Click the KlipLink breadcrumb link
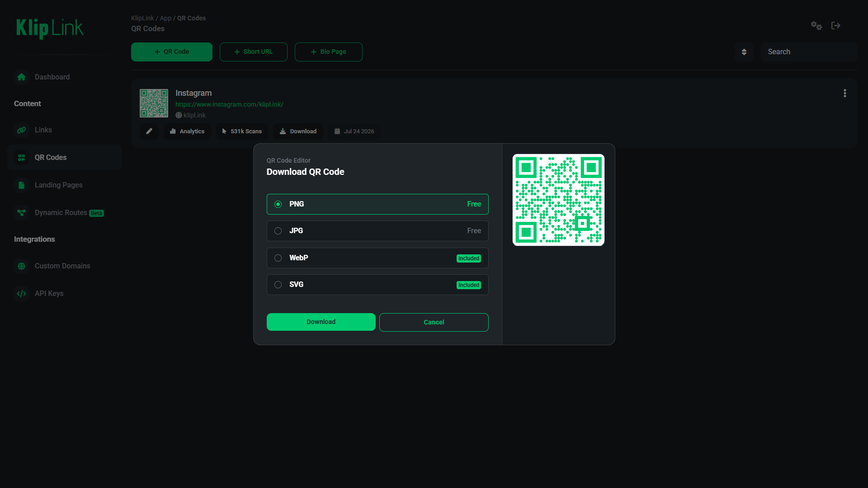Screen dimensions: 868x488 (x=142, y=18)
